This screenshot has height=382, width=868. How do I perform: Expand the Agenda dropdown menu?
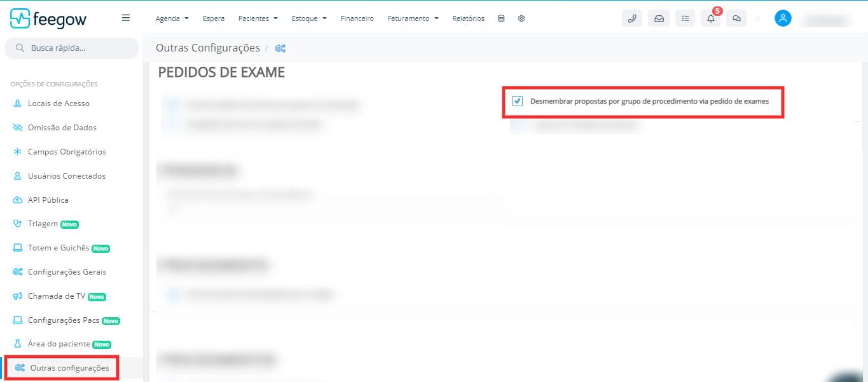pyautogui.click(x=172, y=18)
